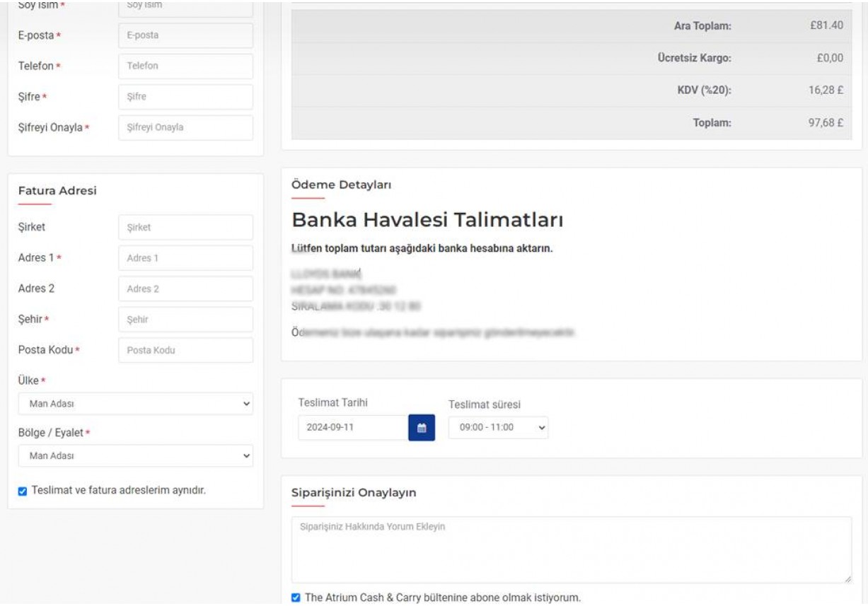Click the Soy İsim surname field
This screenshot has width=868, height=606.
pyautogui.click(x=185, y=7)
